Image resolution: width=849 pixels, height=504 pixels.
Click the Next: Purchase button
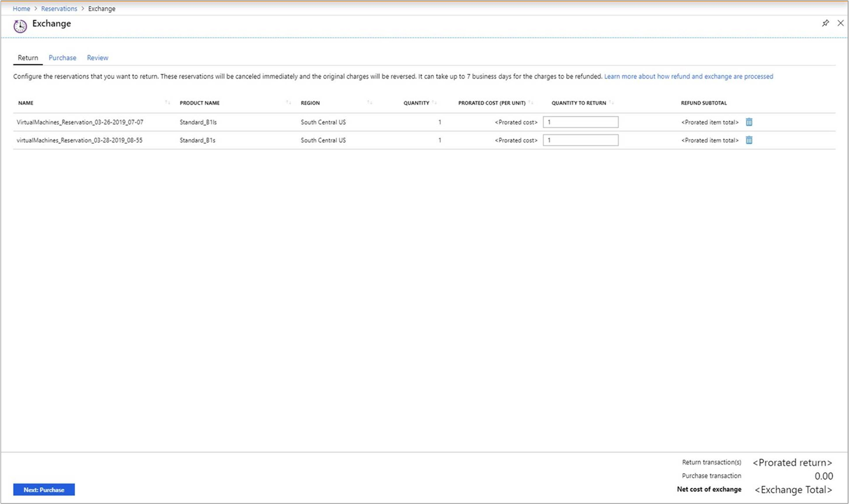(44, 490)
